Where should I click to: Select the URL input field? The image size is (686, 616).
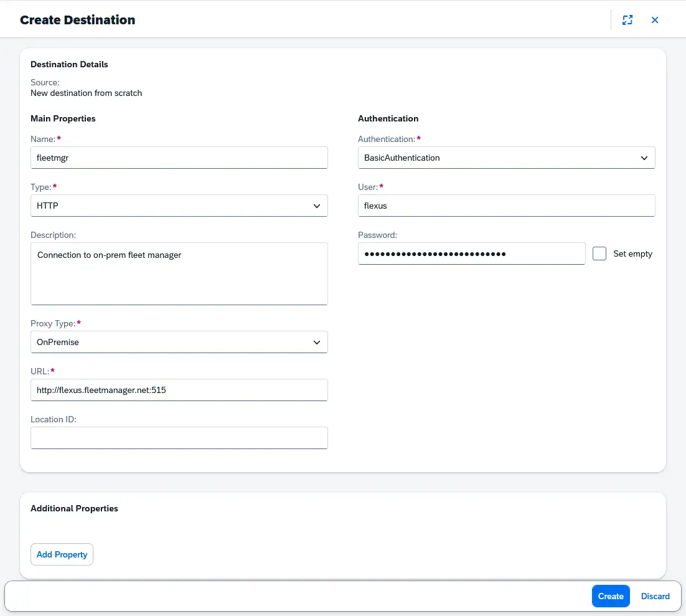[179, 390]
